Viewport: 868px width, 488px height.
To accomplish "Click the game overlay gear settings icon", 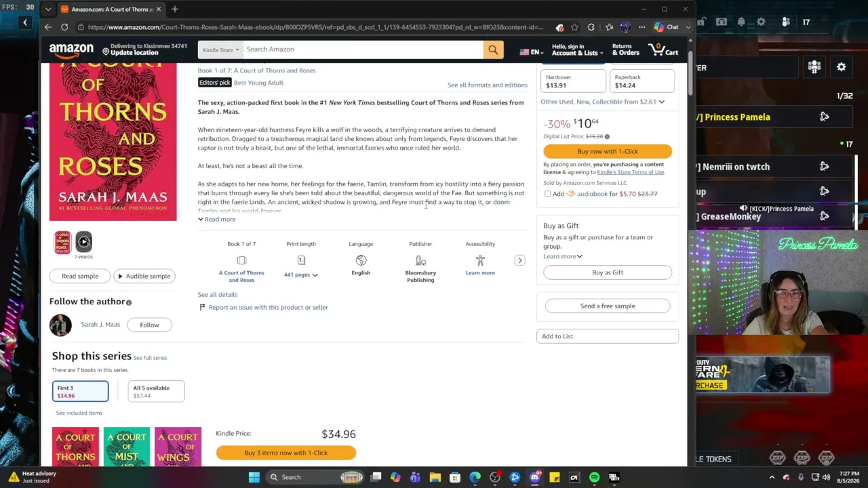I will point(842,67).
